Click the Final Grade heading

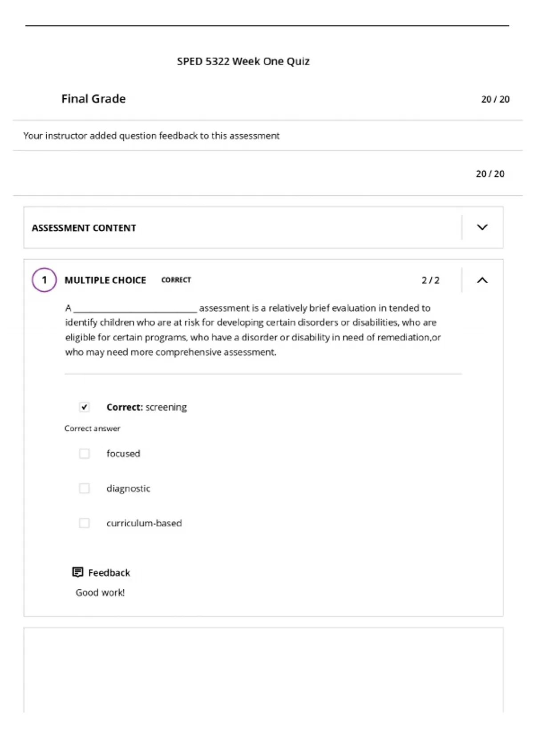[93, 99]
